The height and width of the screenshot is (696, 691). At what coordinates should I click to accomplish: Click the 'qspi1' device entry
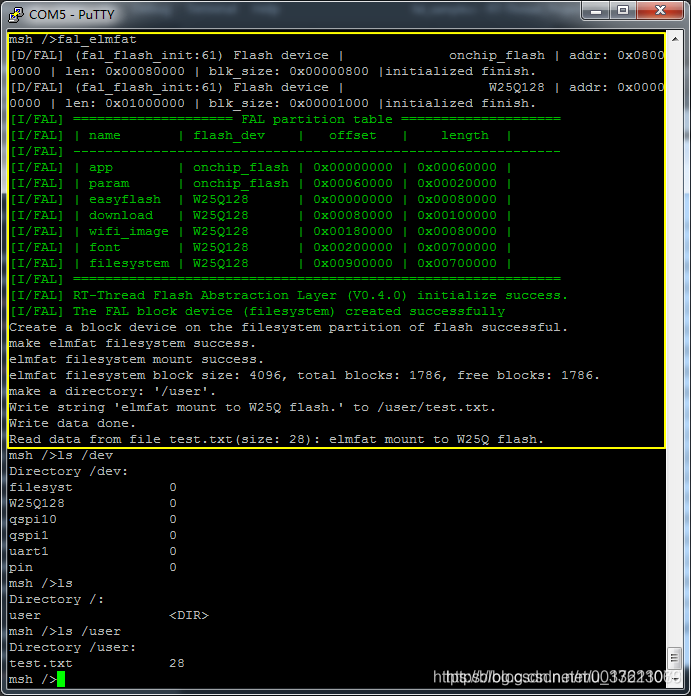pos(29,535)
